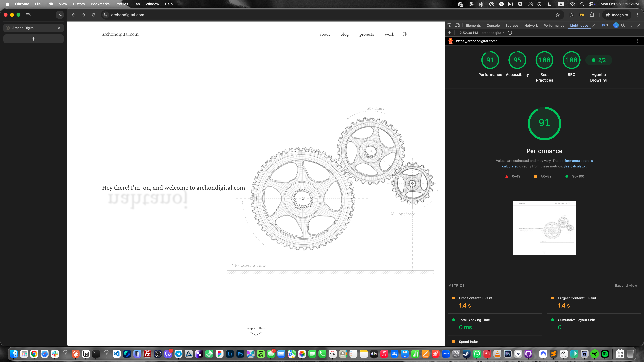Image resolution: width=644 pixels, height=362 pixels.
Task: Select the Lighthouse tab
Action: click(x=579, y=25)
